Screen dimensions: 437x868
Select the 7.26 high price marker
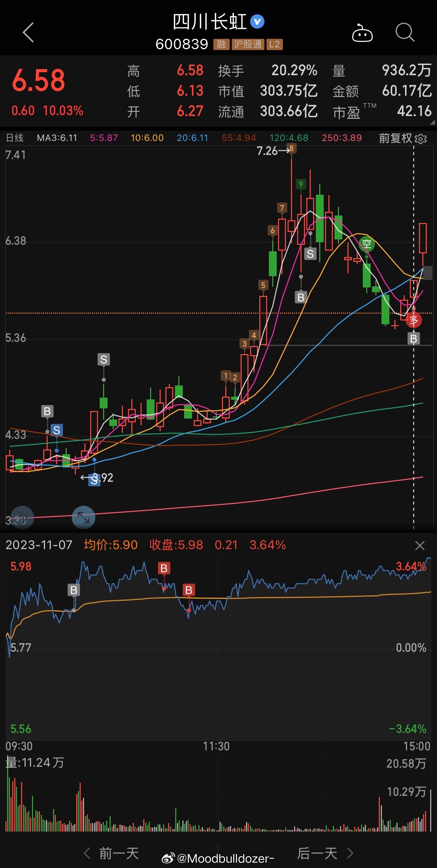pyautogui.click(x=268, y=151)
